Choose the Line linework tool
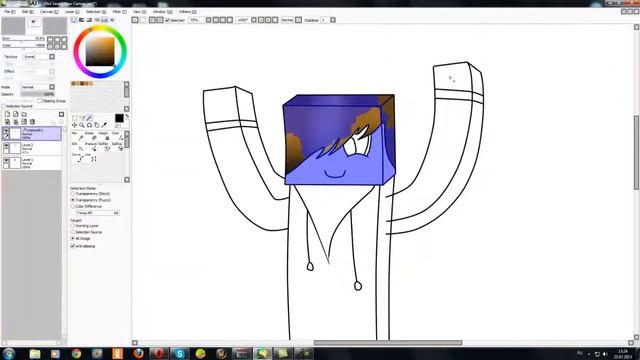The image size is (640, 360). 91,158
